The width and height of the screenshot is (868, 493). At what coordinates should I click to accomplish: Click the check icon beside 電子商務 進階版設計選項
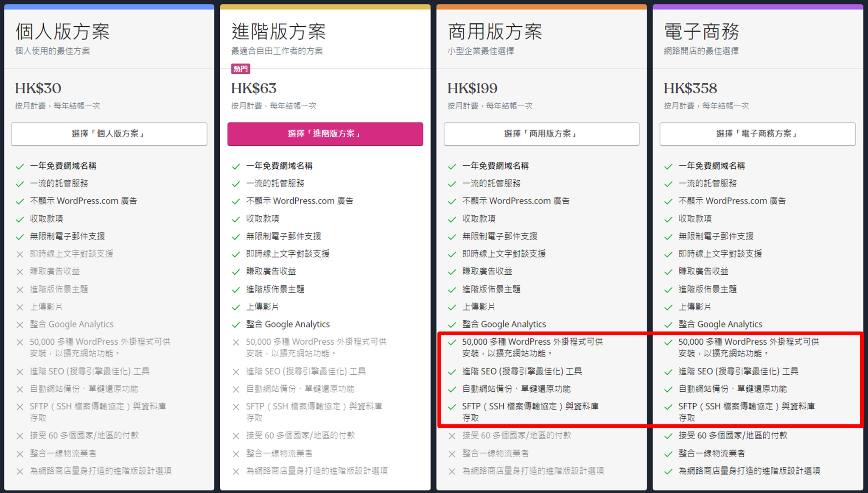click(x=668, y=471)
